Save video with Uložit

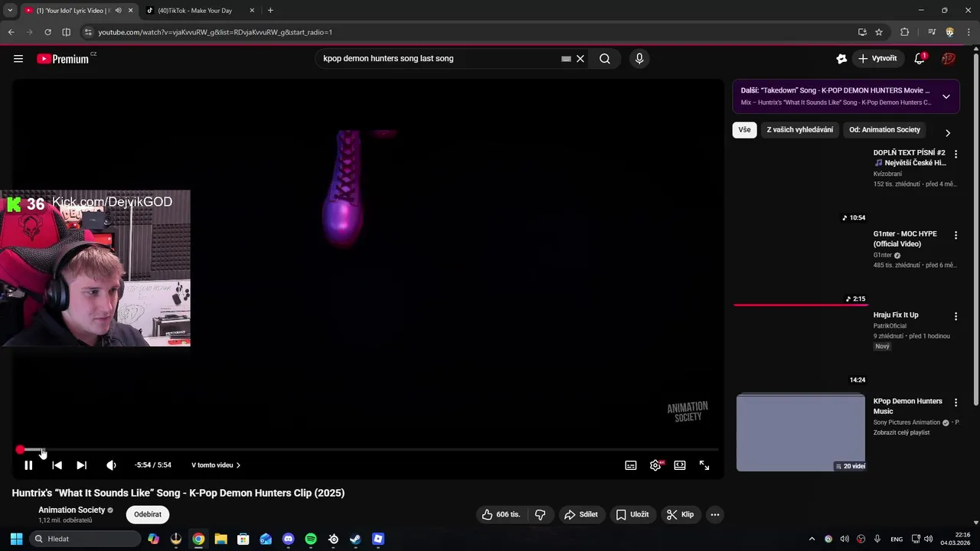(x=632, y=515)
